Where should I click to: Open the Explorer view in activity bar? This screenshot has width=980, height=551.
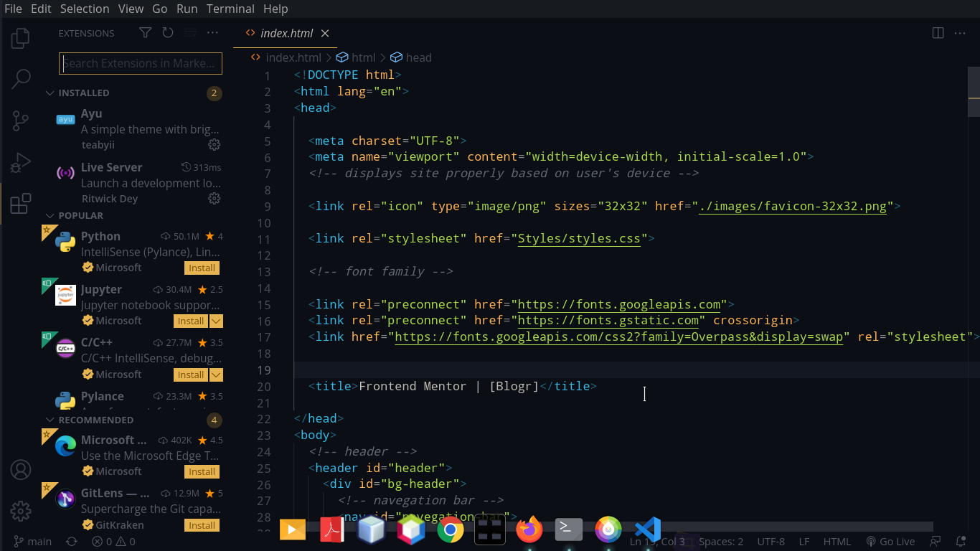click(x=21, y=37)
